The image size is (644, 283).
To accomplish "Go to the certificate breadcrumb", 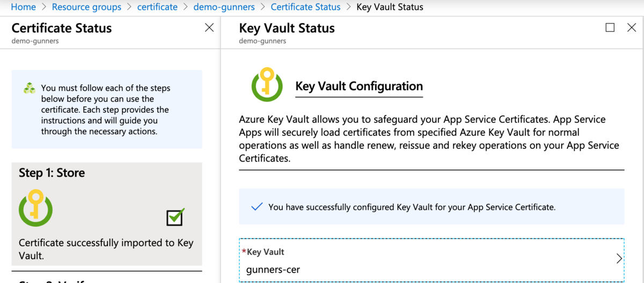I will point(157,7).
